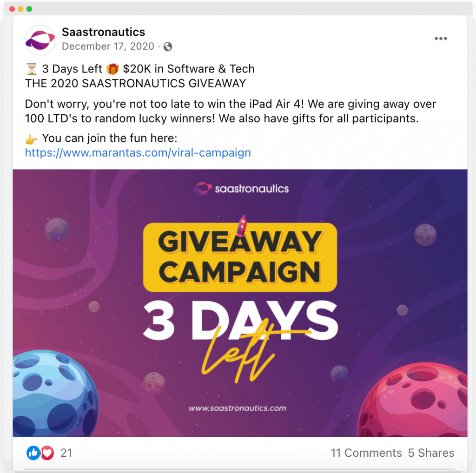Open the marantas.com viral-campaign link
476x473 pixels.
pos(138,152)
